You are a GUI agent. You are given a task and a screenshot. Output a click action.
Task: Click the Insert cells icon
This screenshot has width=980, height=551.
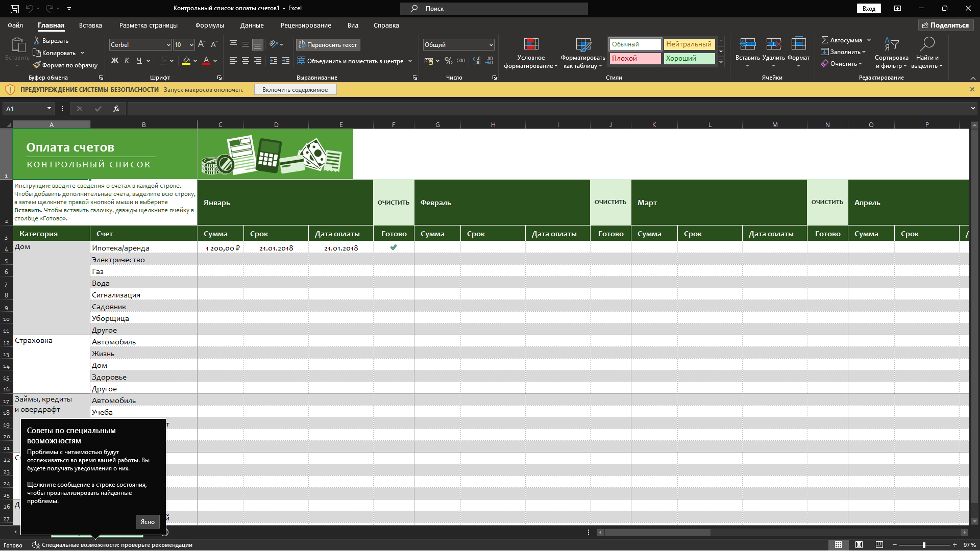click(747, 44)
